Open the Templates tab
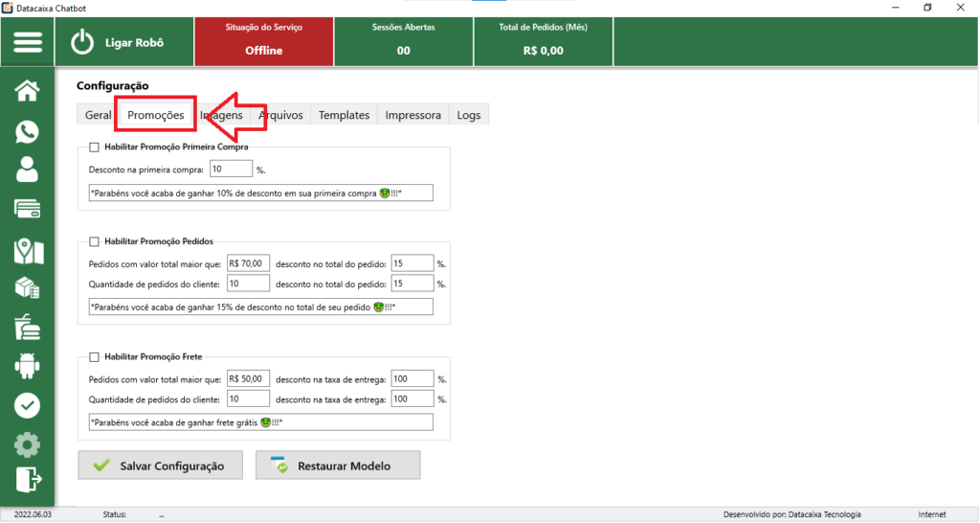This screenshot has width=980, height=523. 344,115
